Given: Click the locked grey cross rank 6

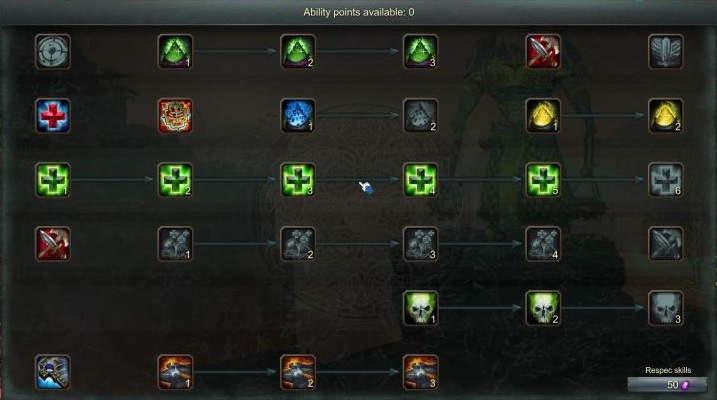Looking at the screenshot, I should click(x=666, y=180).
